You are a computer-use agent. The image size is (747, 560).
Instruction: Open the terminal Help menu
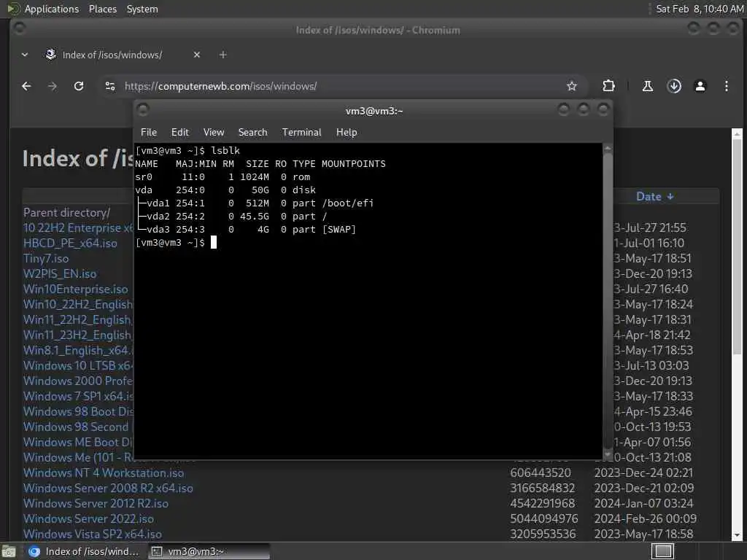tap(347, 133)
